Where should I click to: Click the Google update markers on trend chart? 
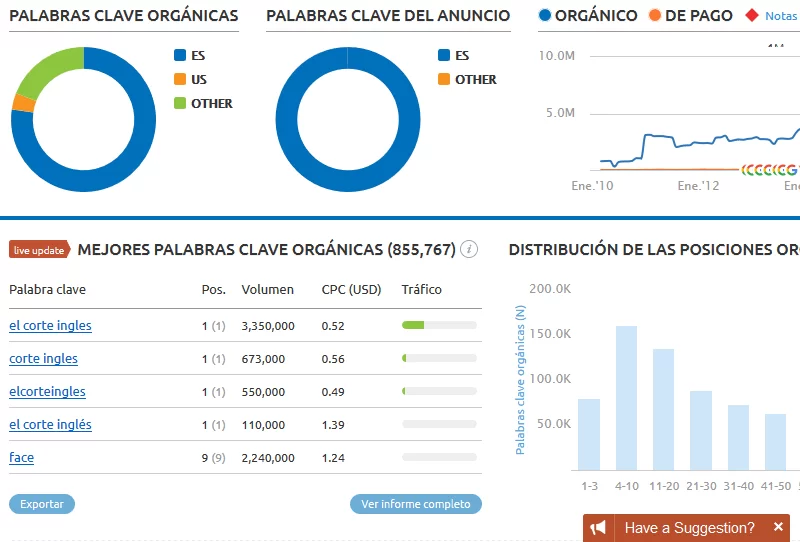click(x=769, y=169)
